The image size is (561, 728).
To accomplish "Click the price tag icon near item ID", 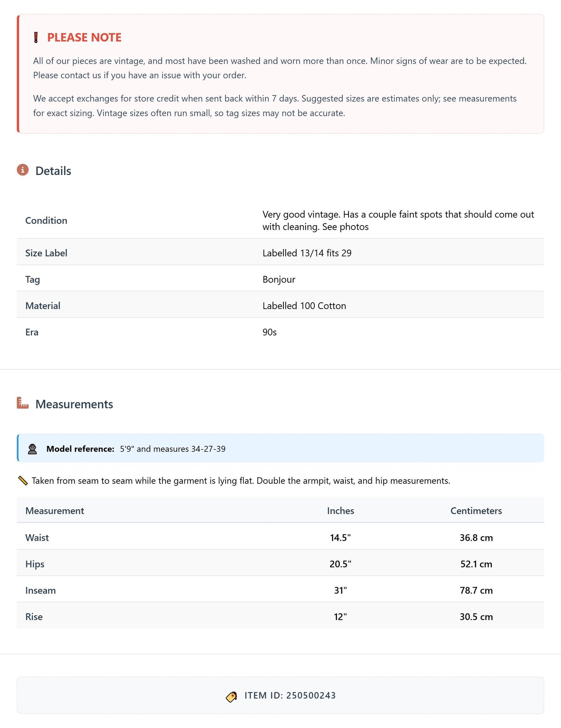I will pyautogui.click(x=231, y=697).
